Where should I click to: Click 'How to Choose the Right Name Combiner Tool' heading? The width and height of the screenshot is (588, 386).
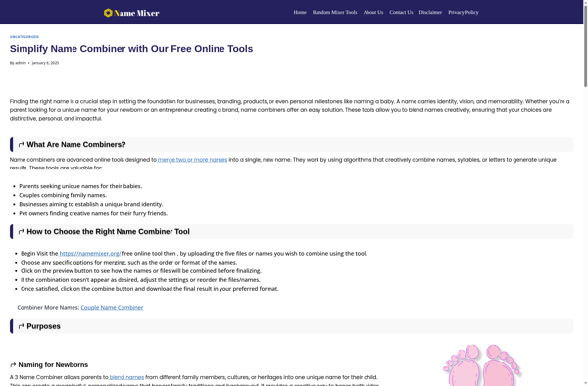(x=108, y=232)
